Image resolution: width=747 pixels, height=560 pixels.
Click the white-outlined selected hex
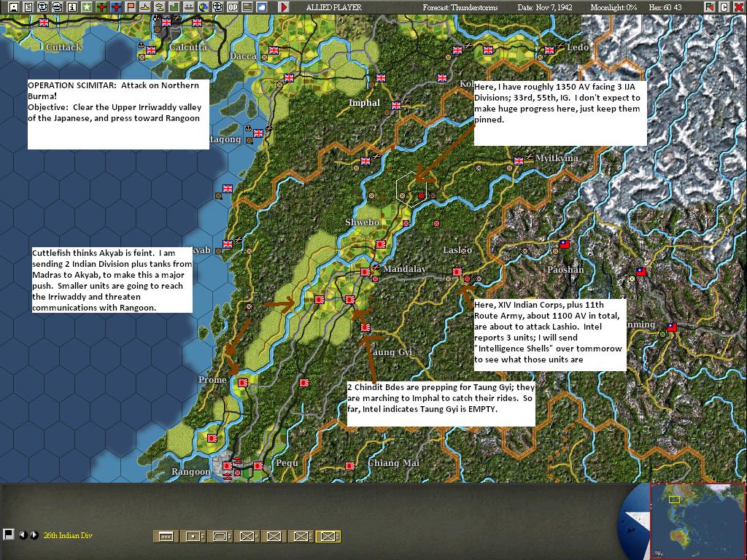click(x=411, y=190)
